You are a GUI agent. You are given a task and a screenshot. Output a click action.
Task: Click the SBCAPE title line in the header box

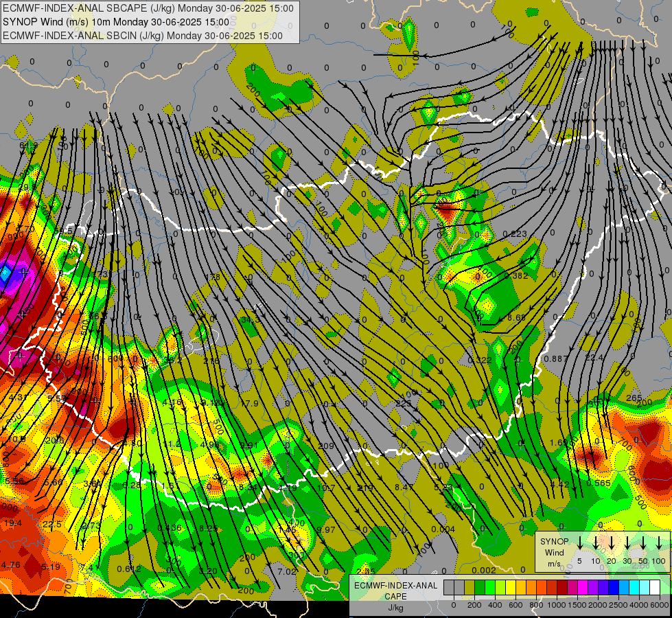pos(148,8)
